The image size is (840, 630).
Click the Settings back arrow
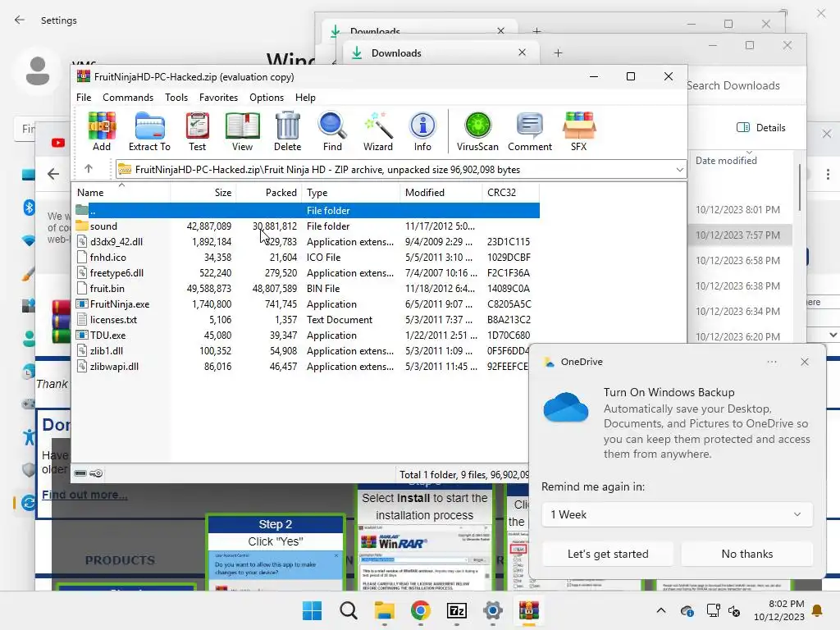coord(20,21)
